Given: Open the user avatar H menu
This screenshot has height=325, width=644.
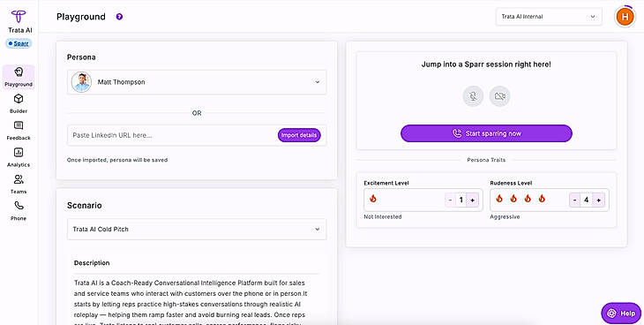Looking at the screenshot, I should pyautogui.click(x=625, y=17).
